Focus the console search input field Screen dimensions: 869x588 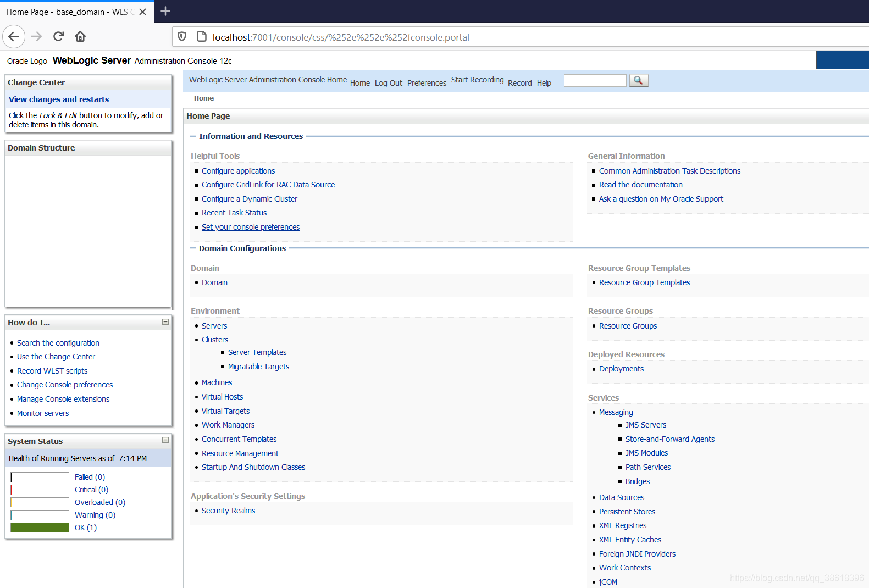coord(595,81)
